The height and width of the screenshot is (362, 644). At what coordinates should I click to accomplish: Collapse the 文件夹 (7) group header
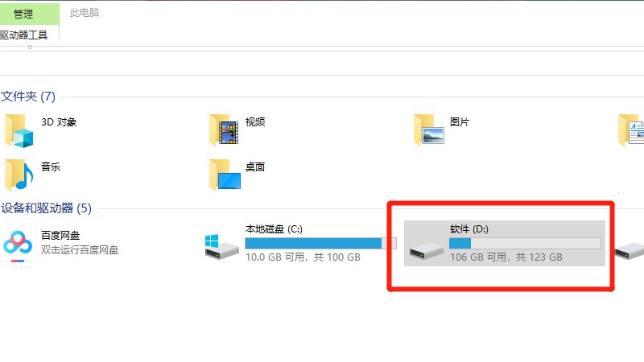28,97
